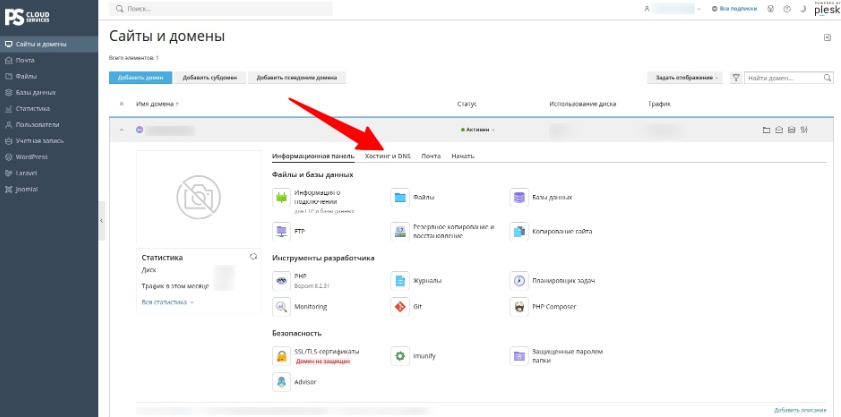Open the Git icon
Image resolution: width=841 pixels, height=417 pixels.
(400, 307)
